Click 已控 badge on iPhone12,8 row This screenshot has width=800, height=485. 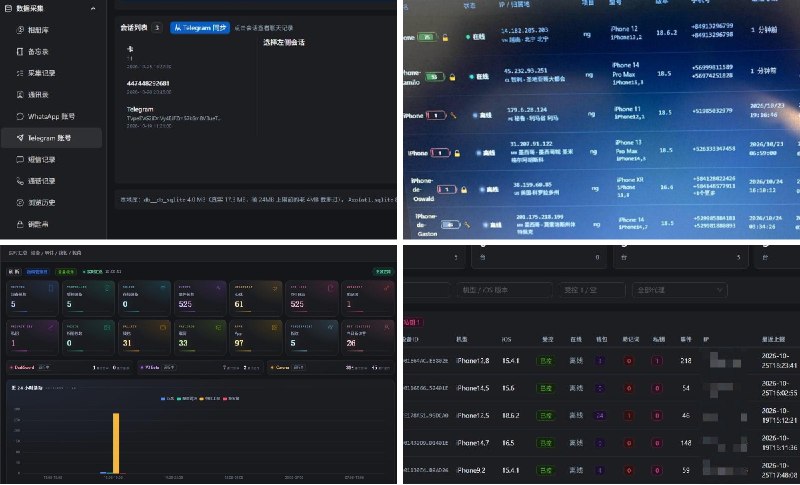[x=545, y=361]
